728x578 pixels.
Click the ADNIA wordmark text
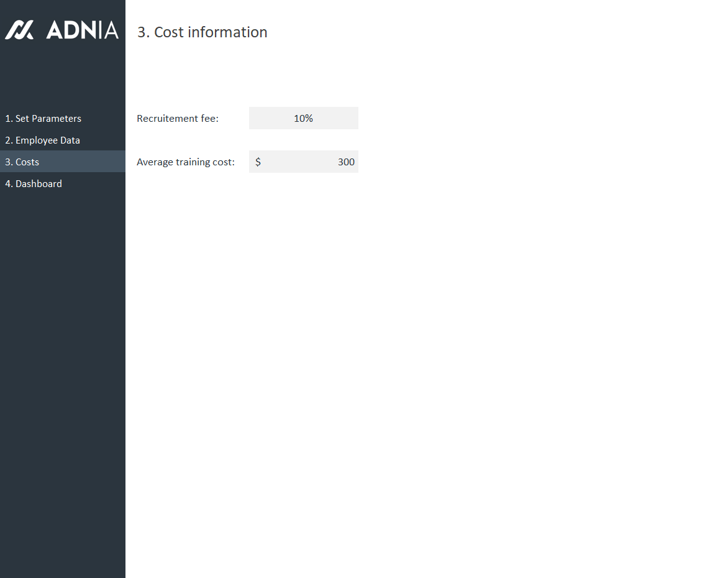[82, 30]
